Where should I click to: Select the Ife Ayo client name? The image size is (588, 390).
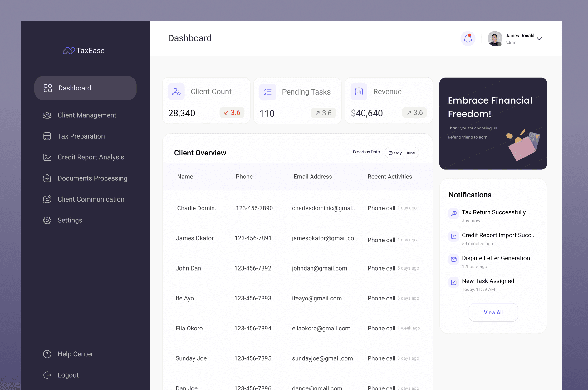185,298
